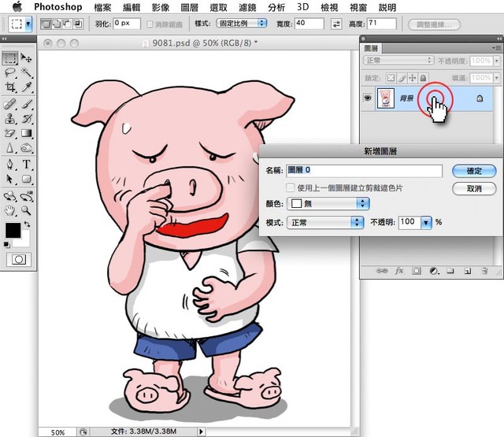Select the Shape tool
This screenshot has width=504, height=437.
point(26,179)
